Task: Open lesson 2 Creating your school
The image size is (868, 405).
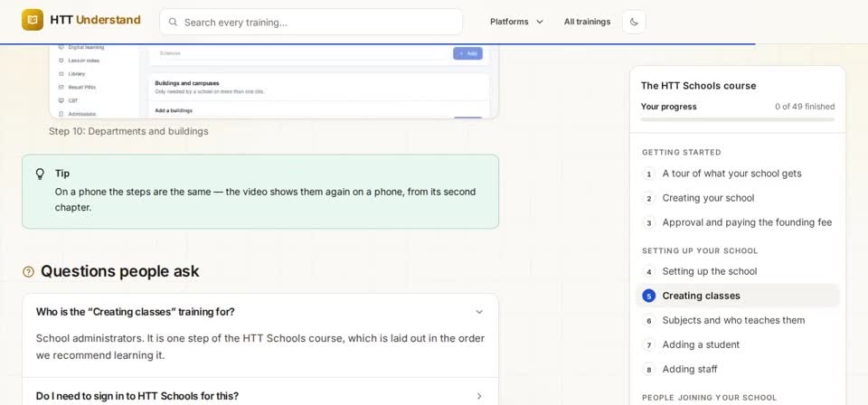Action: click(x=738, y=198)
